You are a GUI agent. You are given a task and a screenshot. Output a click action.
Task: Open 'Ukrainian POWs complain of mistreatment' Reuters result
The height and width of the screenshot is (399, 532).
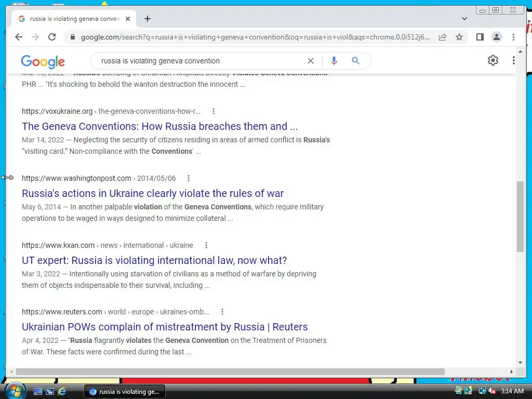tap(165, 327)
